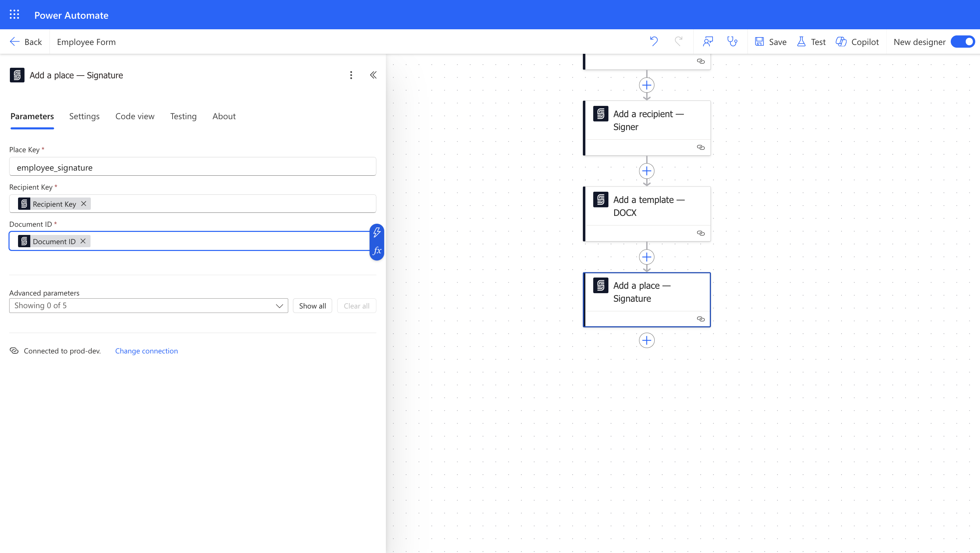The height and width of the screenshot is (553, 980).
Task: Insert dynamic content via lightning icon
Action: [x=377, y=232]
